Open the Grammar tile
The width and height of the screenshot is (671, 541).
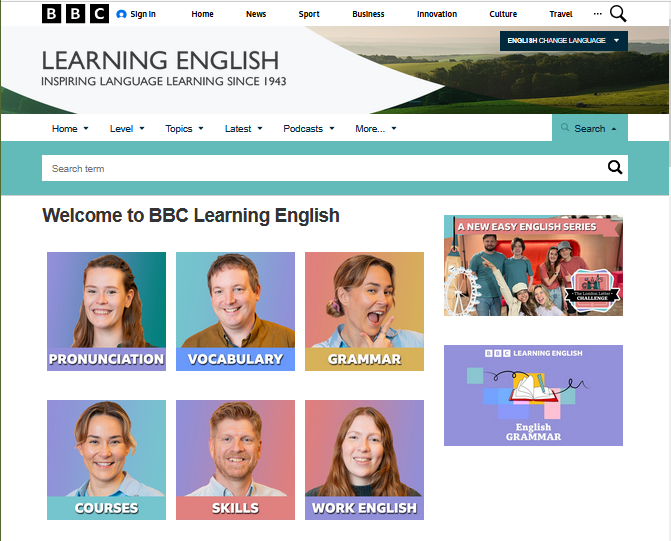tap(364, 311)
